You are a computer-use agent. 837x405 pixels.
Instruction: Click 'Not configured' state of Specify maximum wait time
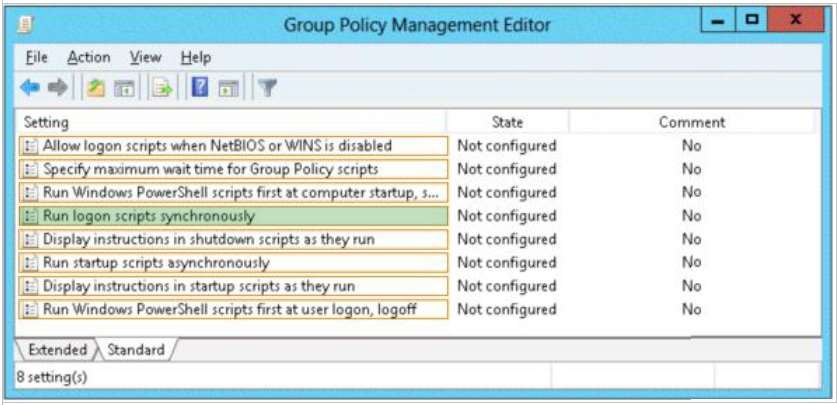point(507,169)
